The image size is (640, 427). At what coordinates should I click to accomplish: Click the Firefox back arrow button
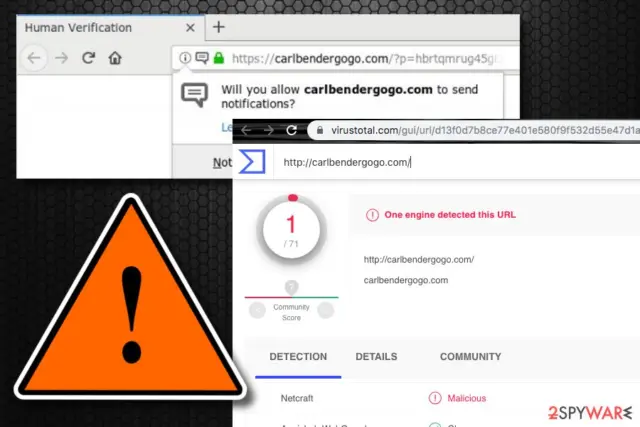(x=34, y=58)
